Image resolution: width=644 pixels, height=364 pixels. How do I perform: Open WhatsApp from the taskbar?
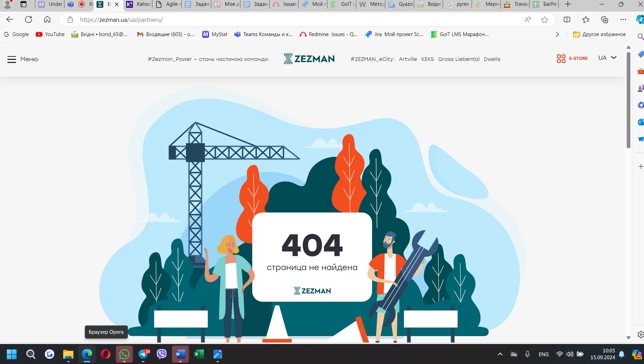[124, 354]
